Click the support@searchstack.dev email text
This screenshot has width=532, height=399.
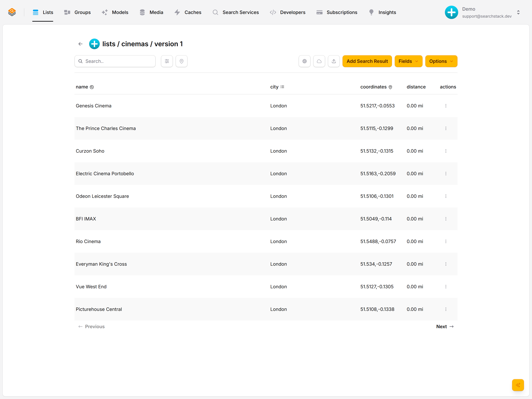[487, 16]
